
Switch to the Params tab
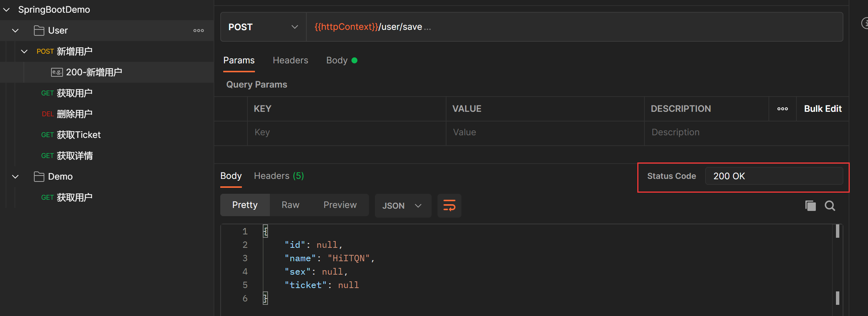(x=239, y=60)
